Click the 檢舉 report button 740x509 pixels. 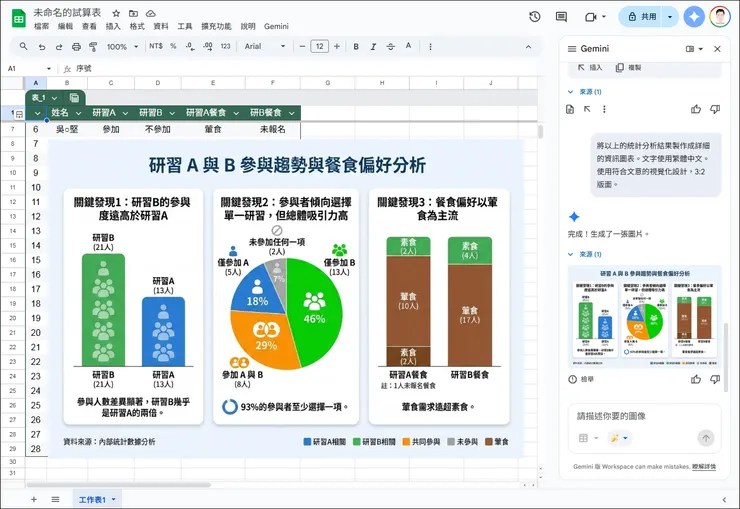coord(581,379)
